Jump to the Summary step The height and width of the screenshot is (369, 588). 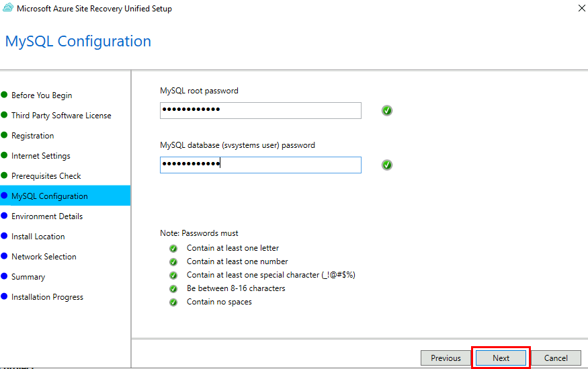point(28,277)
